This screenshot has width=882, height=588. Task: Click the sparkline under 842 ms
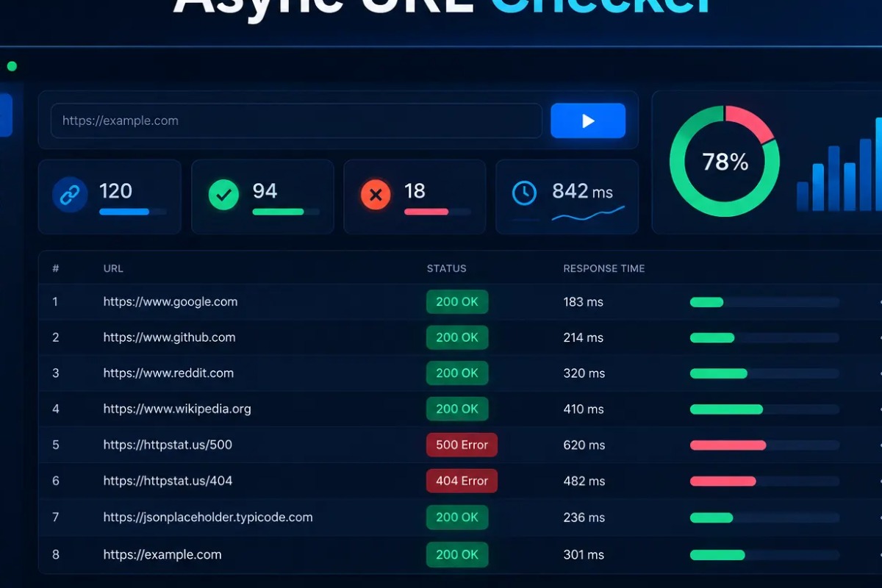pyautogui.click(x=588, y=214)
